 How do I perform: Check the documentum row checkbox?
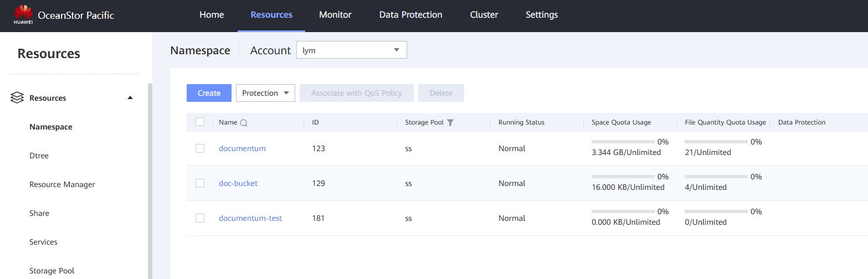[200, 148]
